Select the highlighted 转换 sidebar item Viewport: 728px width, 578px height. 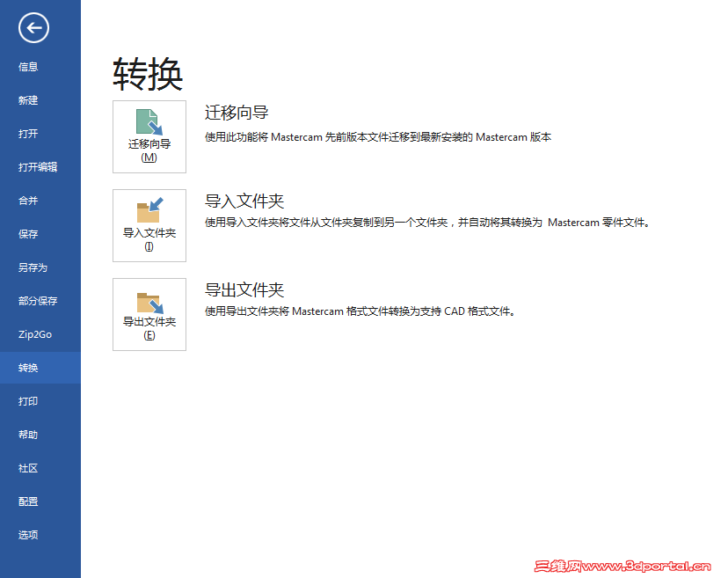click(x=40, y=368)
